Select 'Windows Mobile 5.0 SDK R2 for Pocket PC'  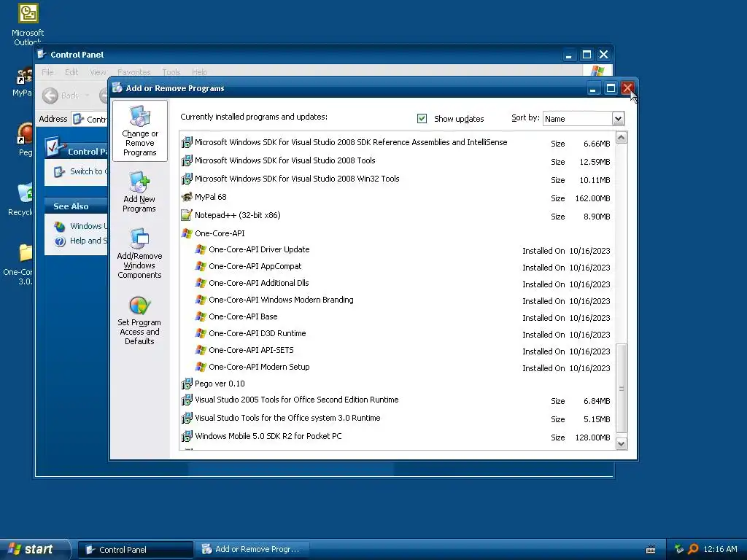pyautogui.click(x=268, y=436)
